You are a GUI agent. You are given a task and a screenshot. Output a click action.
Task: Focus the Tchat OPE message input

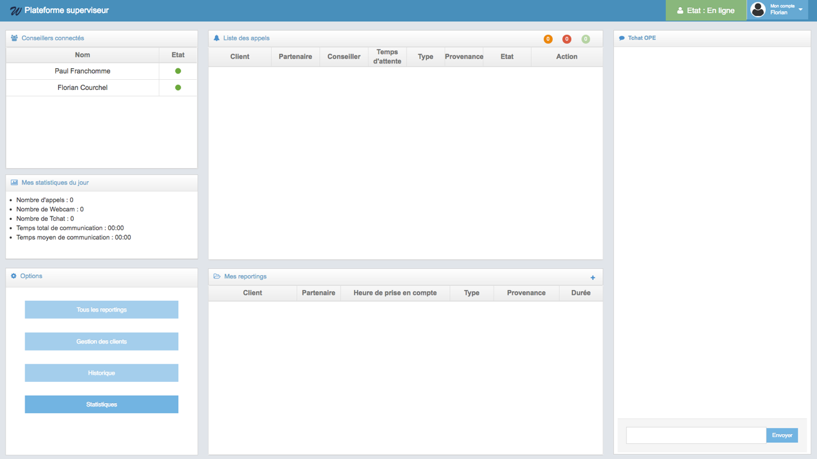(x=696, y=435)
